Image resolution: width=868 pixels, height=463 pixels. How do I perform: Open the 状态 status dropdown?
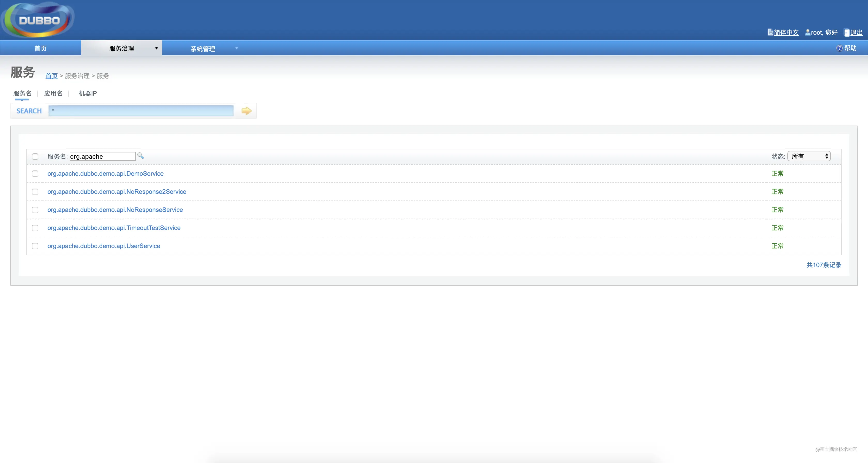(809, 156)
